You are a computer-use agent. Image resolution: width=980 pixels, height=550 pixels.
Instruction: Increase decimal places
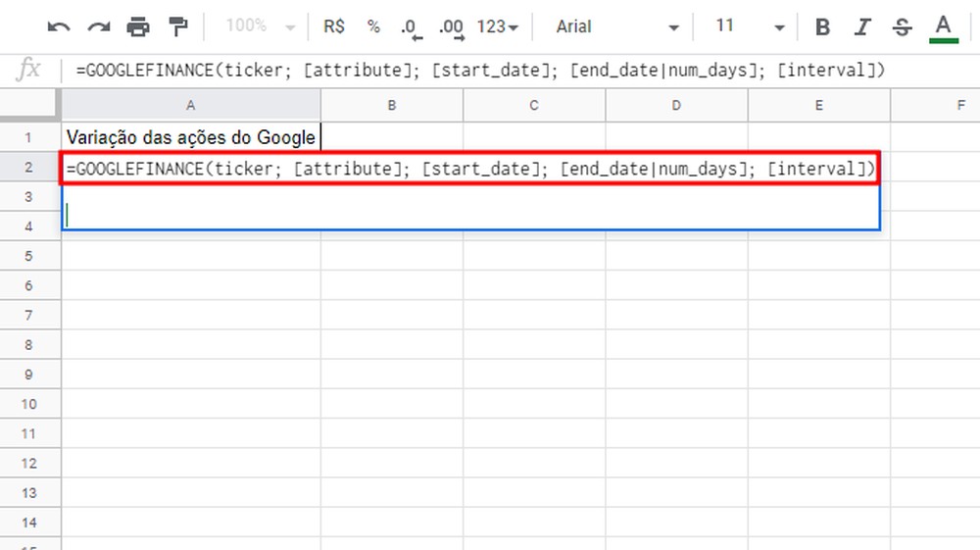(451, 28)
